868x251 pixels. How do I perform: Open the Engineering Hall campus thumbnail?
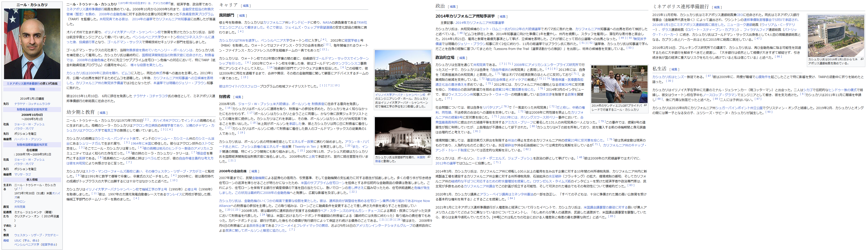pyautogui.click(x=403, y=71)
